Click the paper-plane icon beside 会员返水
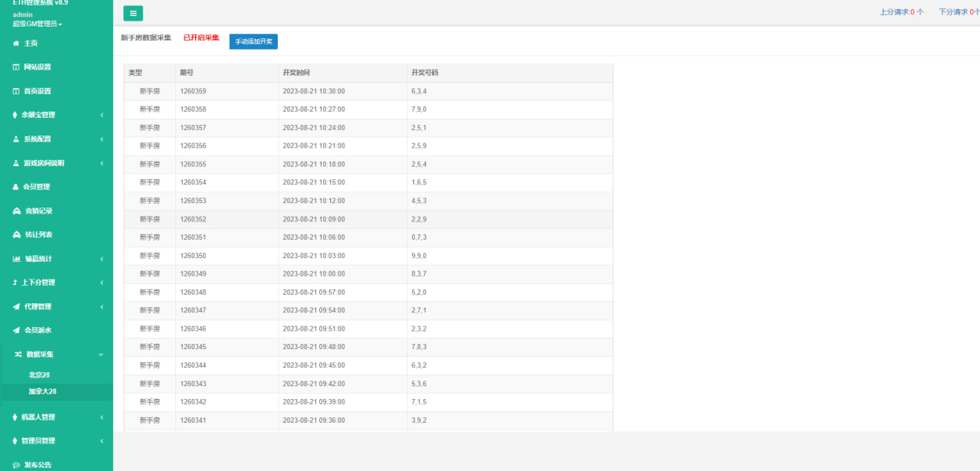 point(17,330)
